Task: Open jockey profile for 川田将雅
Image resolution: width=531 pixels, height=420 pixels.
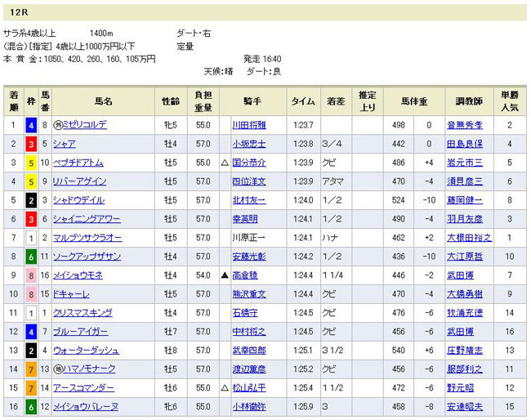Action: point(249,125)
